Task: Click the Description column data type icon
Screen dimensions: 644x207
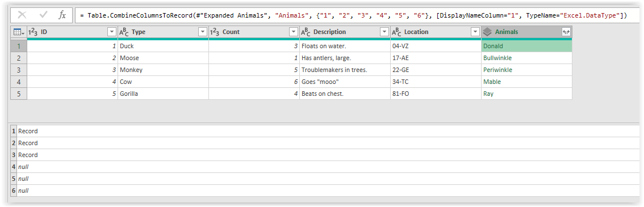Action: coord(306,32)
